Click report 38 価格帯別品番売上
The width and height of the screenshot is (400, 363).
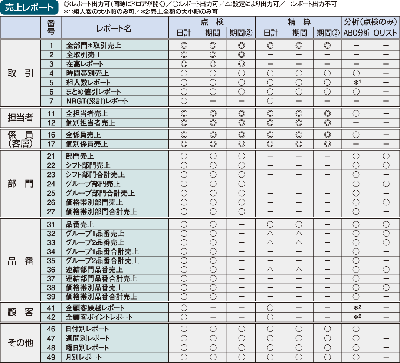[x=95, y=287]
